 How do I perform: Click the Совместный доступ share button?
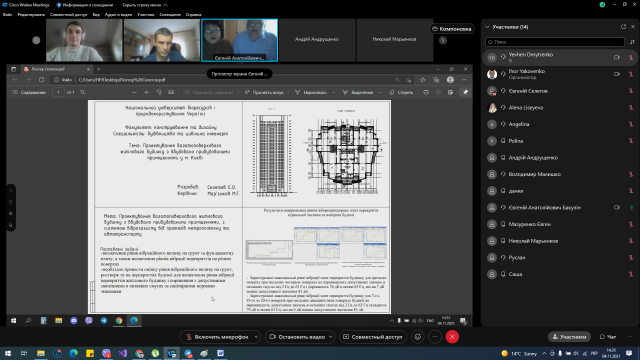373,337
